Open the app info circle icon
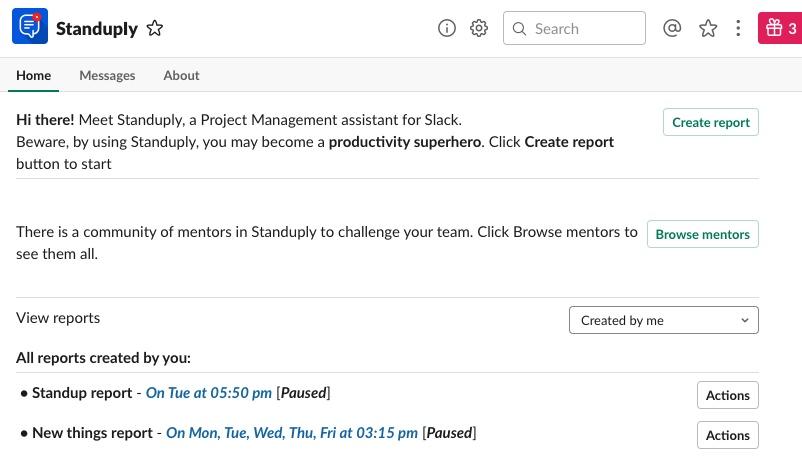The height and width of the screenshot is (458, 802). click(447, 28)
